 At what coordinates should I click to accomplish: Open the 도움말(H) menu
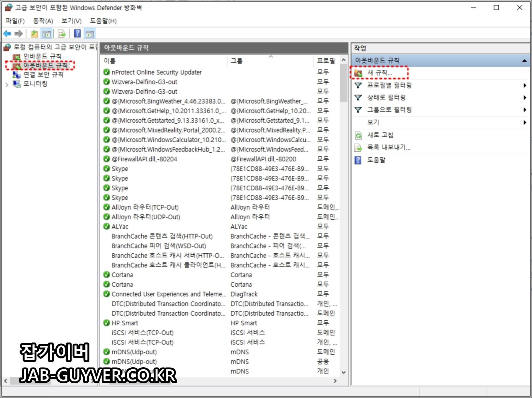tap(103, 21)
